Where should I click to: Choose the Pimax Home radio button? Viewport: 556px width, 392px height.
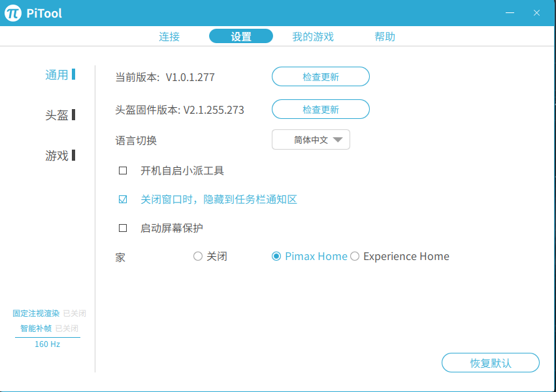click(x=276, y=256)
